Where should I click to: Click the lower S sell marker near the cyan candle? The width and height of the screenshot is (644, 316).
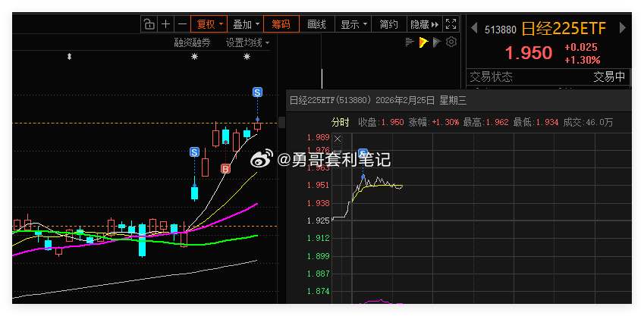click(194, 152)
